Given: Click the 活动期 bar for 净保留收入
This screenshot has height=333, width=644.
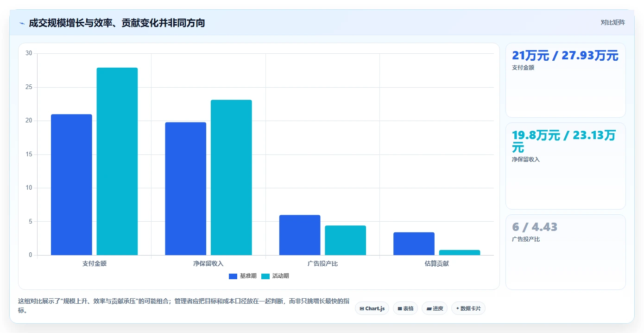Looking at the screenshot, I should coord(231,178).
